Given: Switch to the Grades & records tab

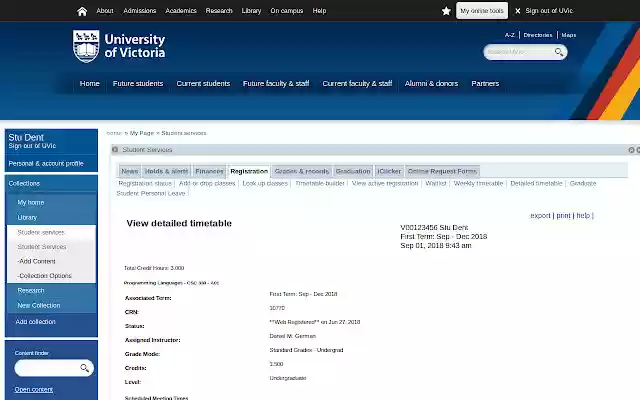Looking at the screenshot, I should click(302, 171).
